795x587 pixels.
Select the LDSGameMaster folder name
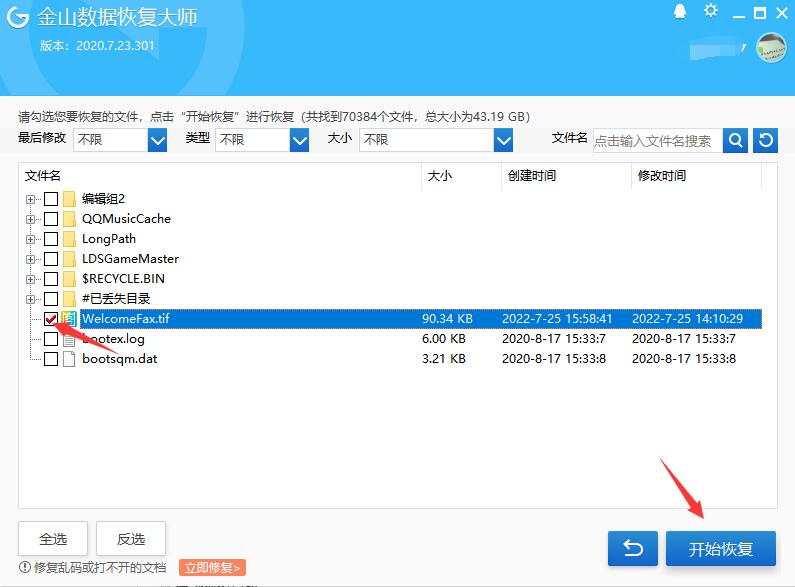[130, 259]
